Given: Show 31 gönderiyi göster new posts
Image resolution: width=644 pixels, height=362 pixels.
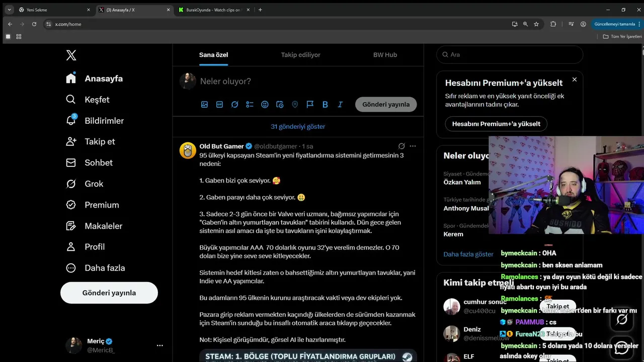Looking at the screenshot, I should (x=298, y=127).
